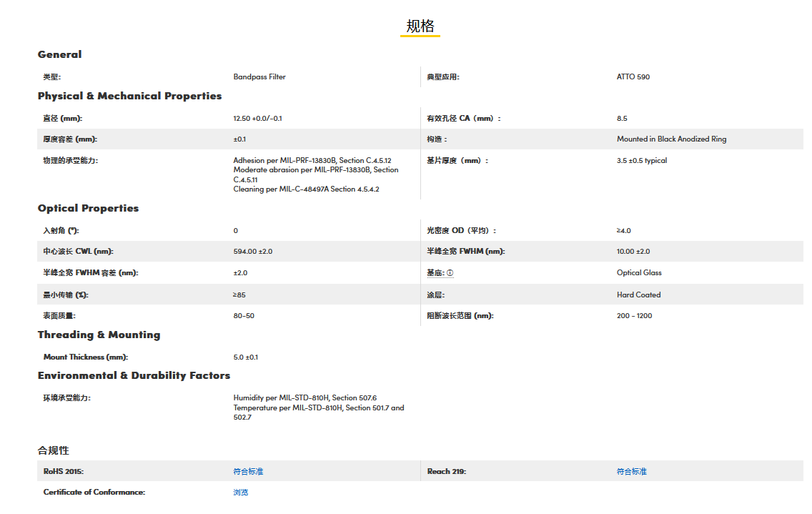Screen dimensions: 812x514
Task: Click the Threading & Mounting heading
Action: 99,335
